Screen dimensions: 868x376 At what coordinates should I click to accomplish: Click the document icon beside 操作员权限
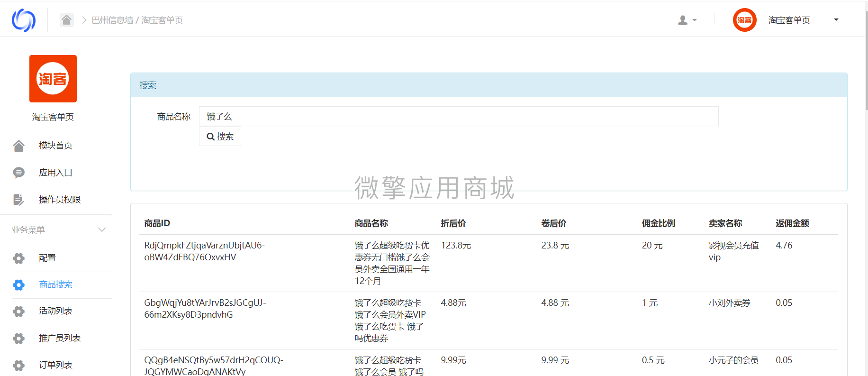coord(18,200)
